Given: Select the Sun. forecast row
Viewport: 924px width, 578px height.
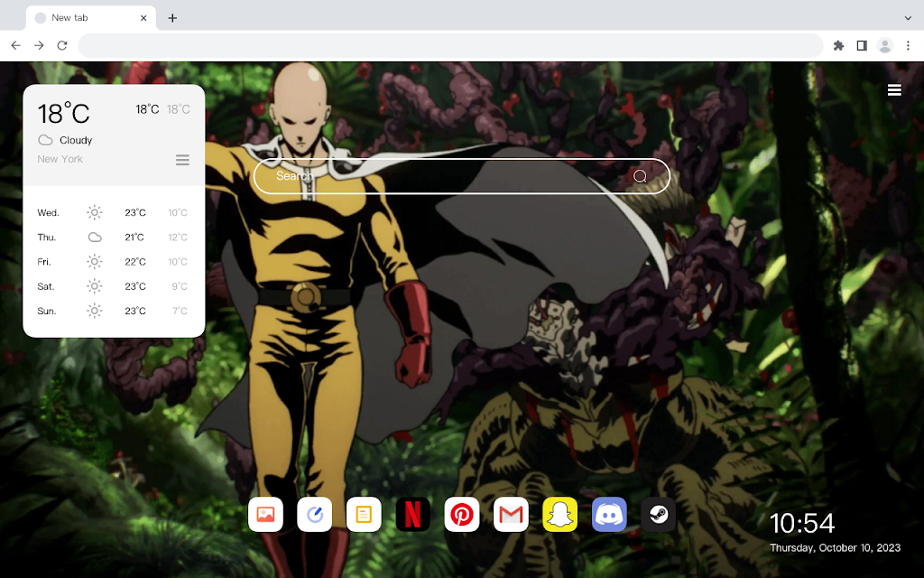Looking at the screenshot, I should pyautogui.click(x=113, y=311).
